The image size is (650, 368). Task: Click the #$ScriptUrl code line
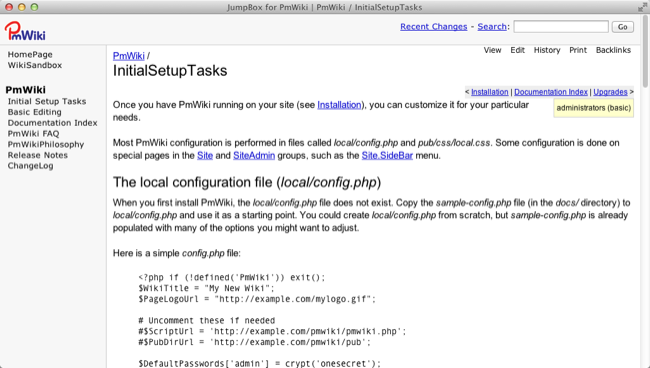[272, 332]
